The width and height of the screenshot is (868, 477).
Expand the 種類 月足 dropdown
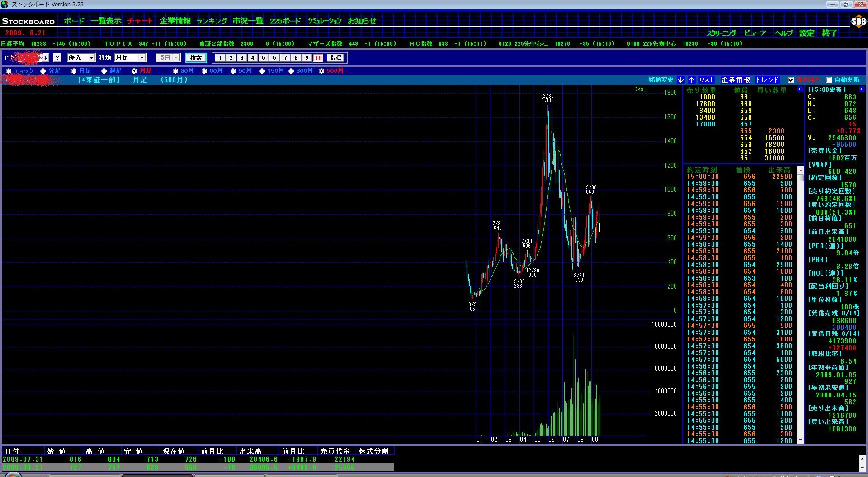[142, 58]
